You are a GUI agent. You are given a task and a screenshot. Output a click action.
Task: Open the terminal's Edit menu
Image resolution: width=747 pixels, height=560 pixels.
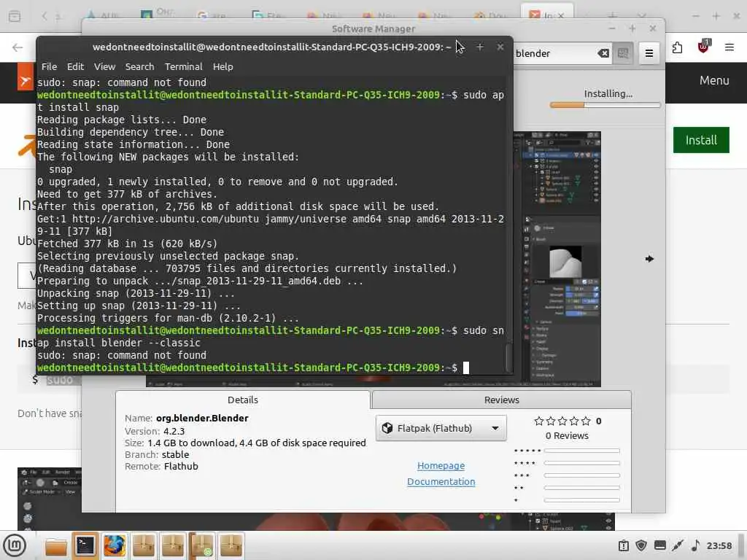pyautogui.click(x=75, y=66)
